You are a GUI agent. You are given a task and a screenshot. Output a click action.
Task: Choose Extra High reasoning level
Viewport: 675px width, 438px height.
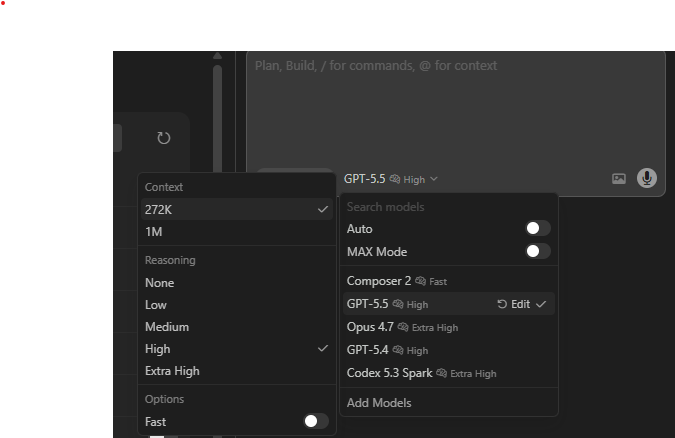[x=237, y=371]
